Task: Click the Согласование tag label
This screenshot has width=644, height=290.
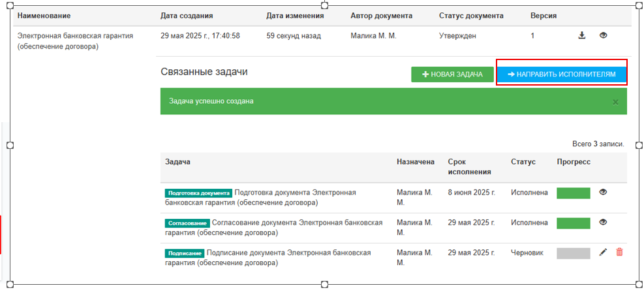Action: [x=187, y=223]
